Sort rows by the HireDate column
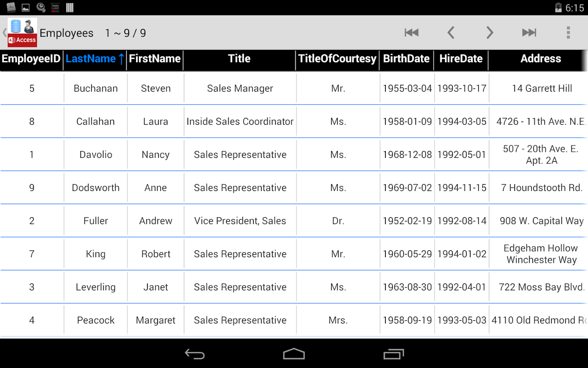Screen dimensions: 588x368 (461, 59)
